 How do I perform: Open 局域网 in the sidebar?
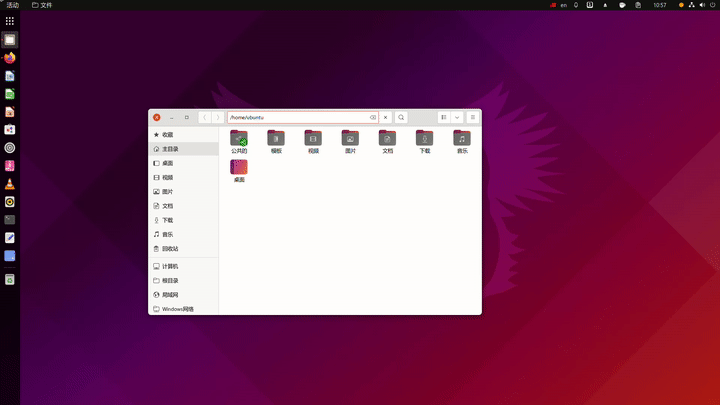click(x=184, y=295)
